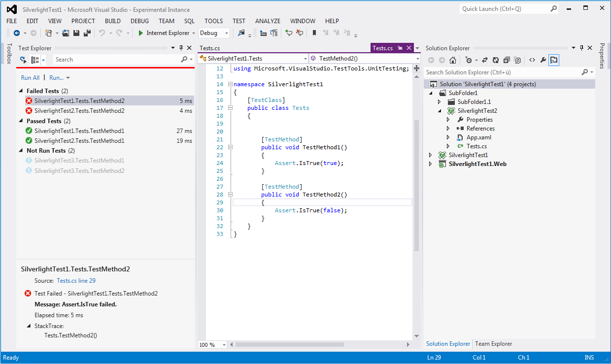Click the Open File toolbar icon

(x=66, y=33)
